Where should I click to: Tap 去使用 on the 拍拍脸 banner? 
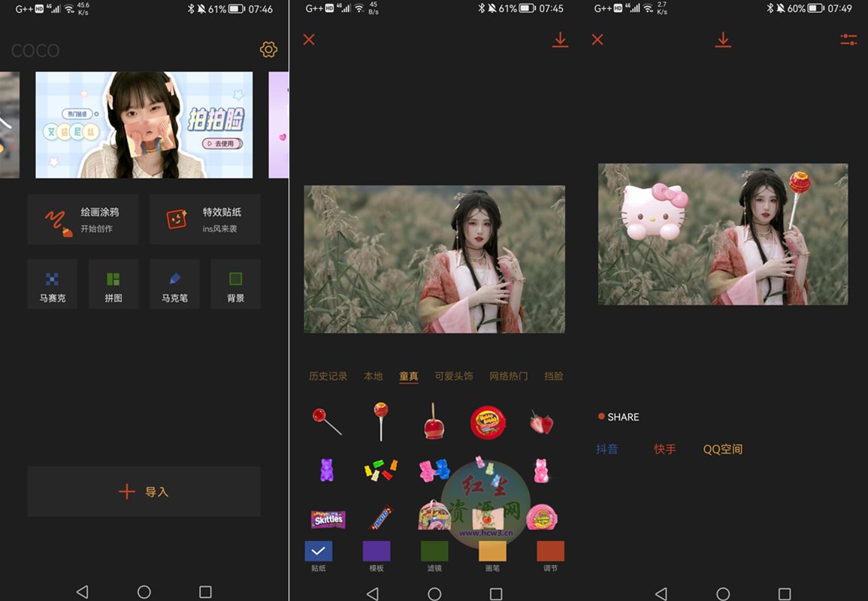222,143
